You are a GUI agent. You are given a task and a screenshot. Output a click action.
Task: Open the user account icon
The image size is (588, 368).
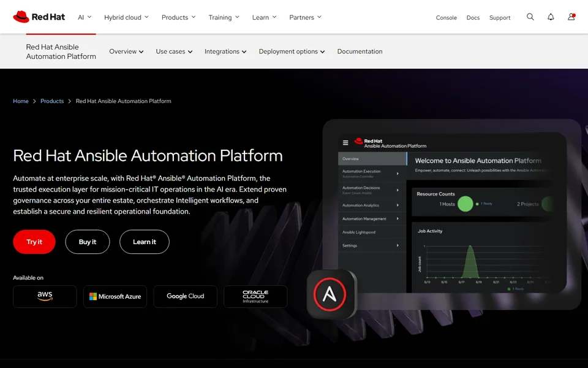[571, 17]
